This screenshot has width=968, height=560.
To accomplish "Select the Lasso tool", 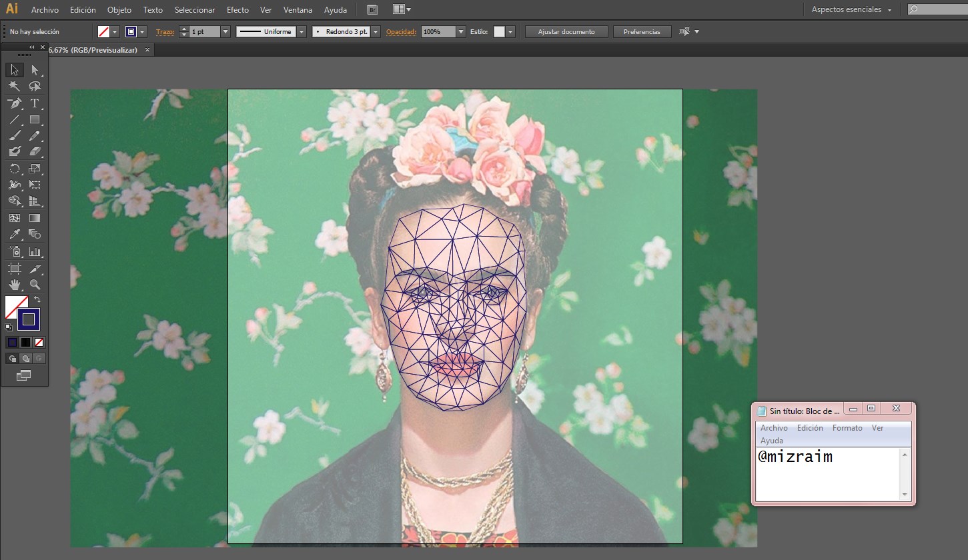I will (35, 86).
